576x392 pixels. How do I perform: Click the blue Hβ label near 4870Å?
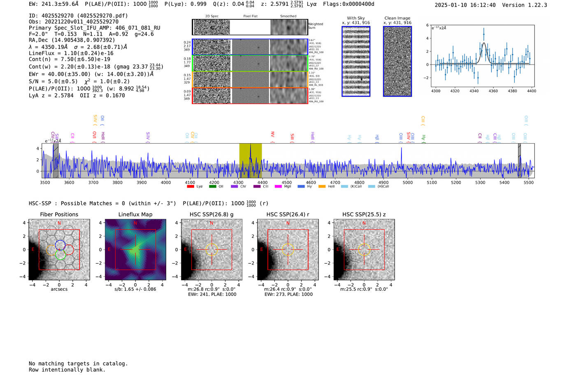point(377,139)
